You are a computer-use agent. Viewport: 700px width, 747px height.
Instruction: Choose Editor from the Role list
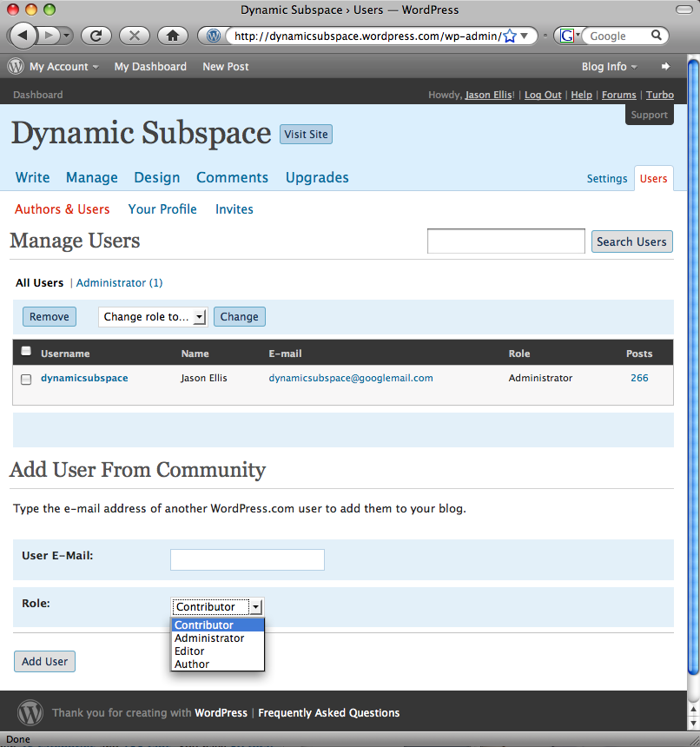pos(189,651)
